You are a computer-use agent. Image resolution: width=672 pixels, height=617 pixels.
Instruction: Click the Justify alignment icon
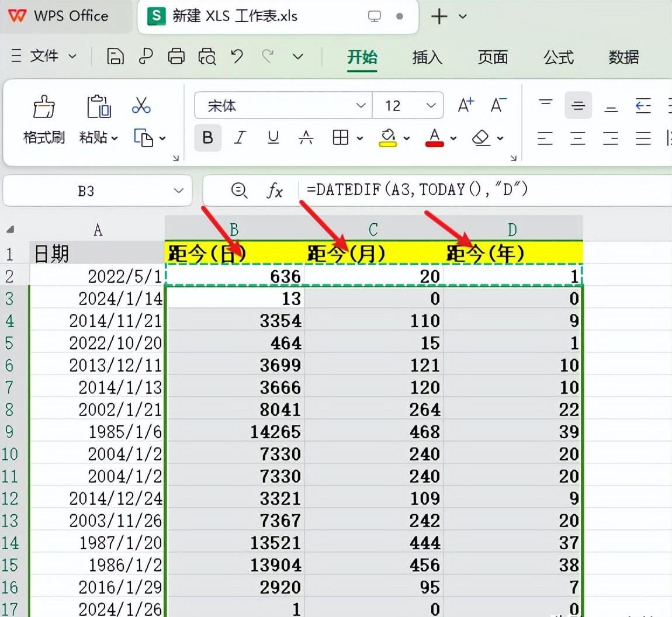643,138
